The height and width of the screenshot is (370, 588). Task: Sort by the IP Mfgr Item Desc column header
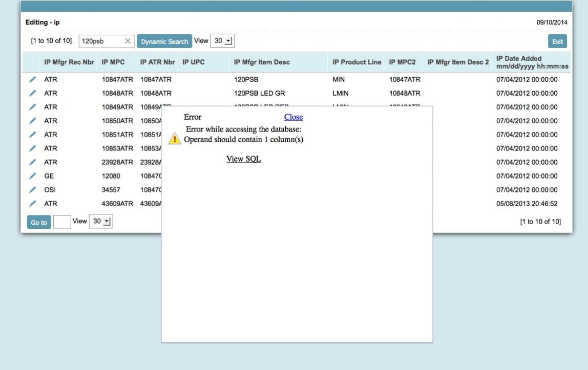coord(261,61)
